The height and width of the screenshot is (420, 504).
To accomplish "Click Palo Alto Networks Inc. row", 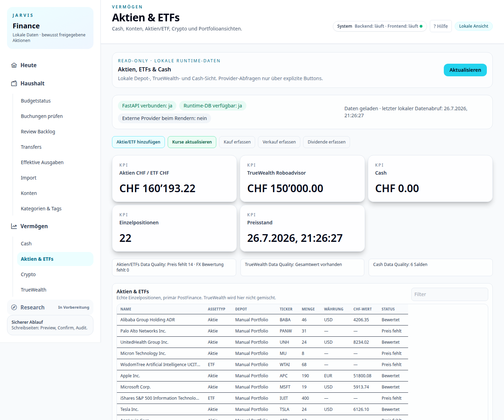I will pyautogui.click(x=262, y=331).
